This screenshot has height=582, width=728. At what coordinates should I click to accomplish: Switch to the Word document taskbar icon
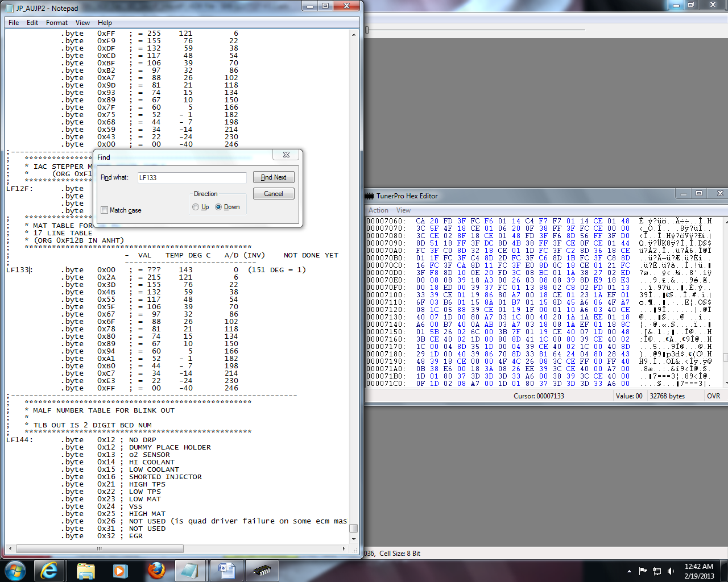(x=226, y=570)
